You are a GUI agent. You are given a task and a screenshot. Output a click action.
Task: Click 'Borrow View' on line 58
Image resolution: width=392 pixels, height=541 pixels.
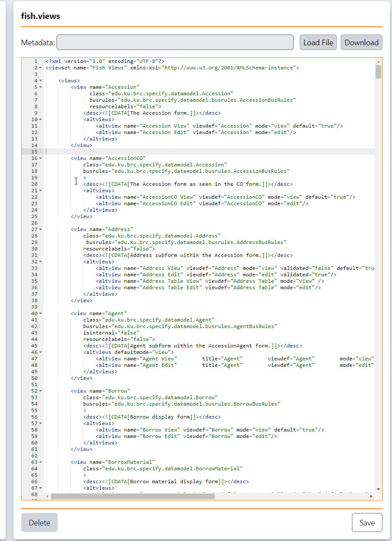point(161,430)
